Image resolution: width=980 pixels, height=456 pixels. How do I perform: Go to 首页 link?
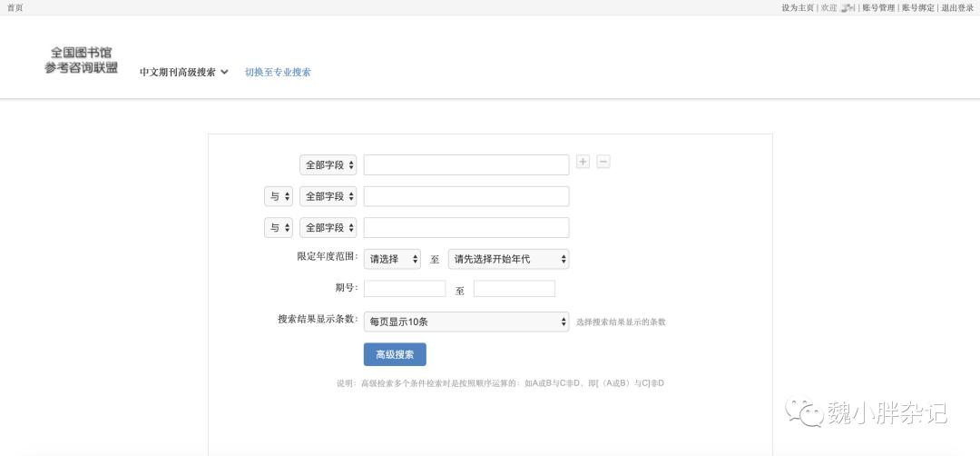point(15,8)
